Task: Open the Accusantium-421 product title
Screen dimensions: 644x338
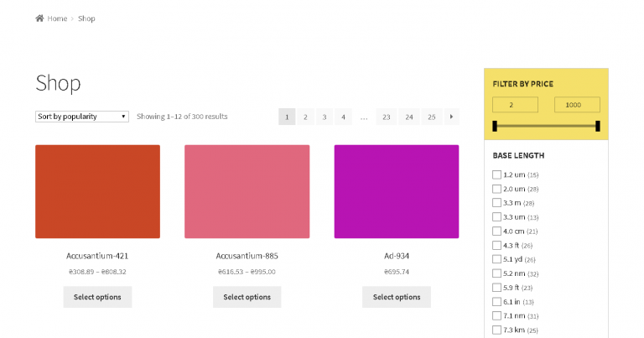Action: (x=97, y=256)
